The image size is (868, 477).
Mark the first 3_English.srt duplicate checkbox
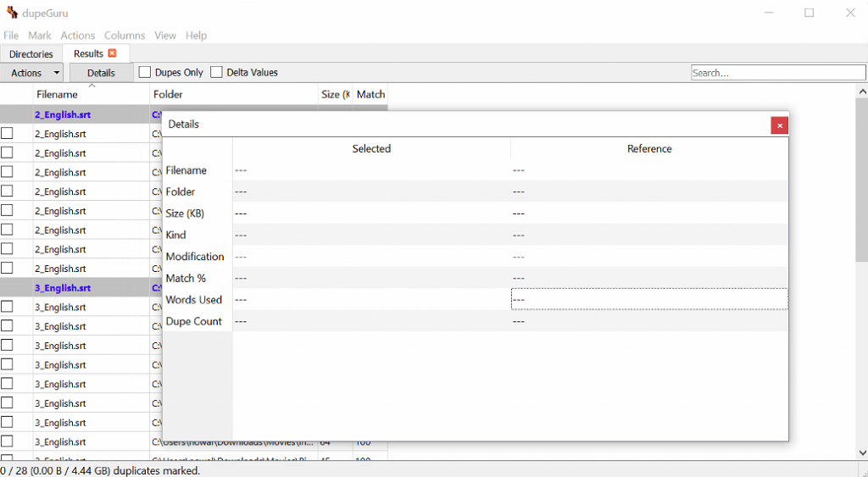(7, 307)
